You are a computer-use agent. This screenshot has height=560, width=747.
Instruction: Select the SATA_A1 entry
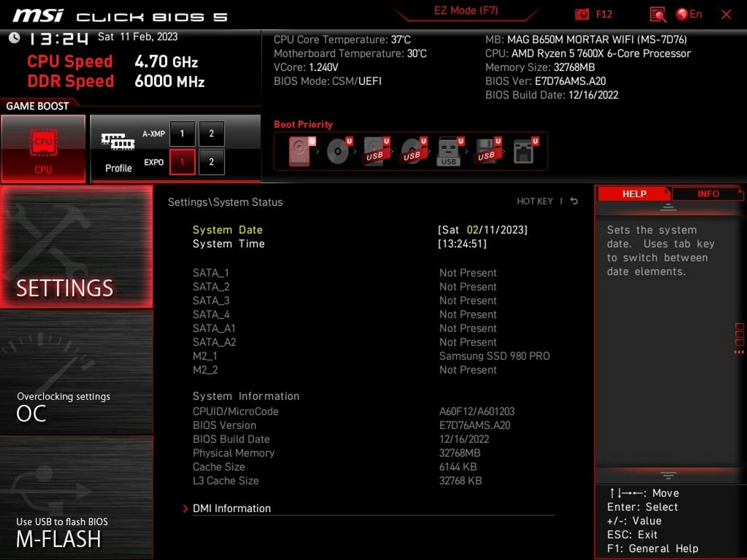[214, 329]
